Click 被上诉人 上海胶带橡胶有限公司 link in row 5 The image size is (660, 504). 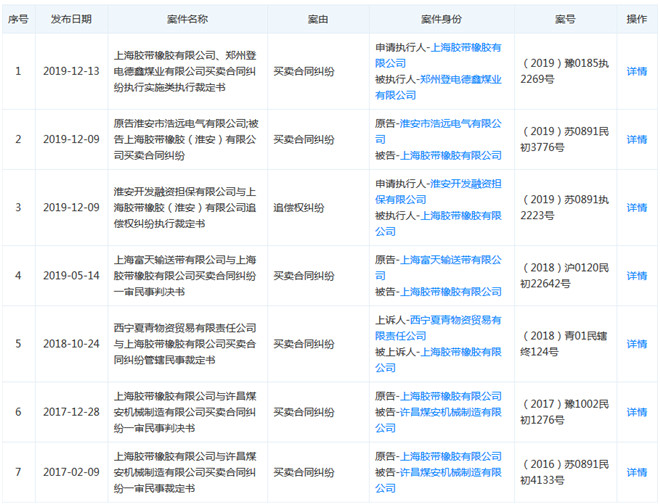coord(438,360)
